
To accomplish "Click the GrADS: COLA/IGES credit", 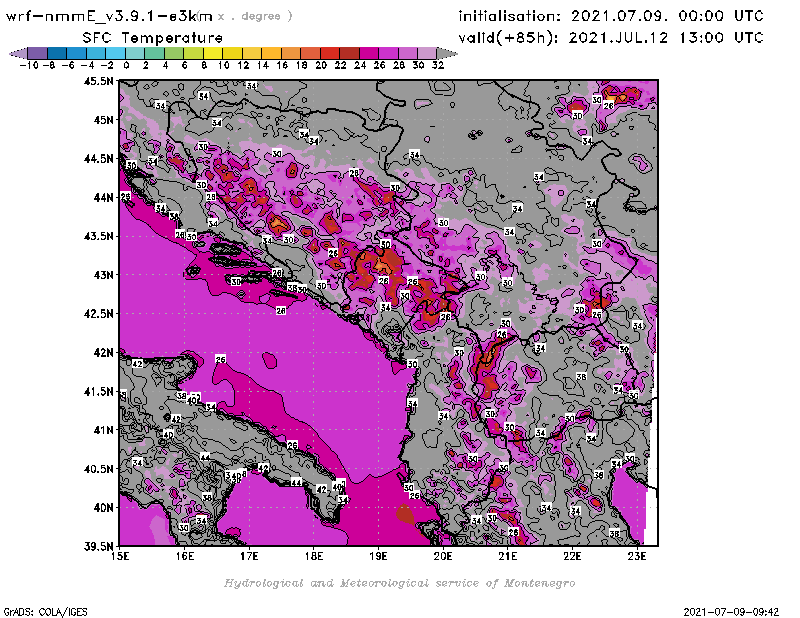I will [x=45, y=612].
